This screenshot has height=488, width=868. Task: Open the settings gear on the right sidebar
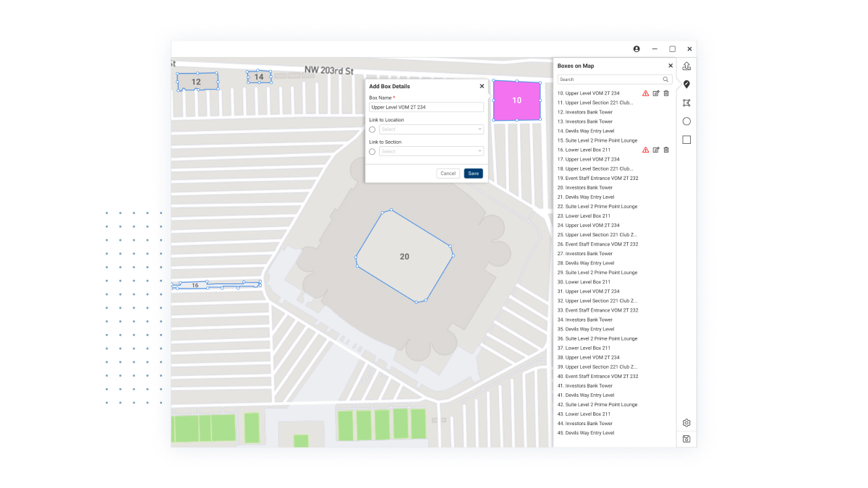click(686, 422)
